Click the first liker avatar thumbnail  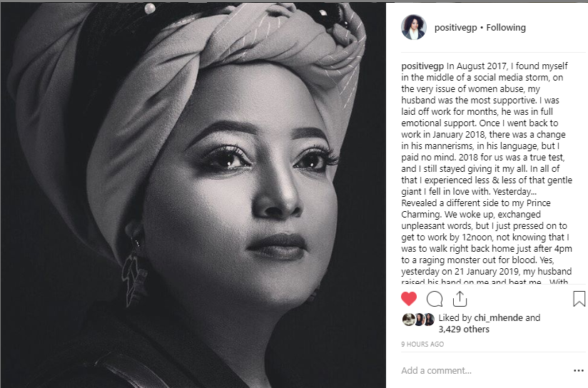408,320
